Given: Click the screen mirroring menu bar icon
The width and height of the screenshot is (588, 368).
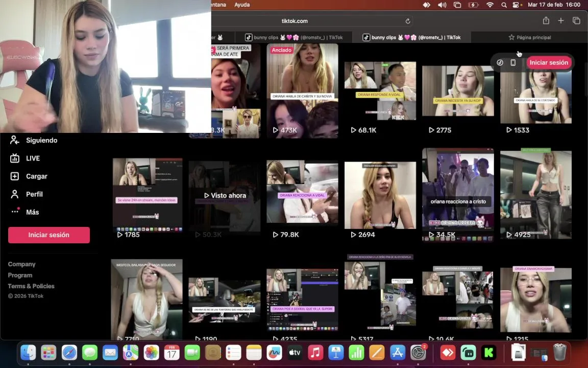Looking at the screenshot, I should pos(457,5).
